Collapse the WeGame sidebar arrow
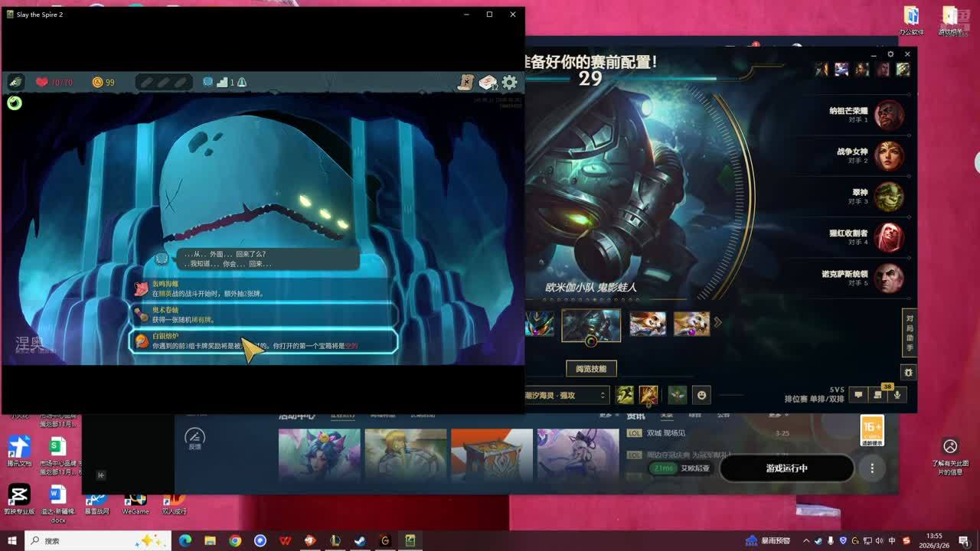Viewport: 980px width, 551px height. [100, 475]
